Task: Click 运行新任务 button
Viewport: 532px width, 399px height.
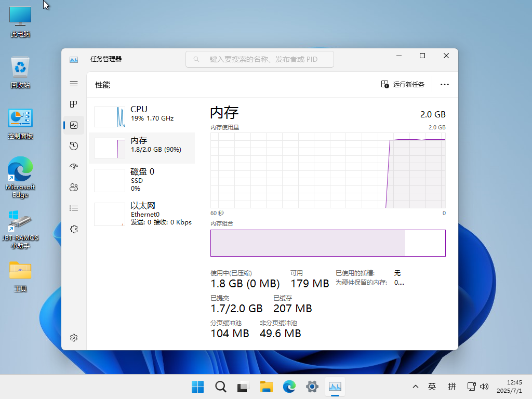Action: [x=403, y=85]
